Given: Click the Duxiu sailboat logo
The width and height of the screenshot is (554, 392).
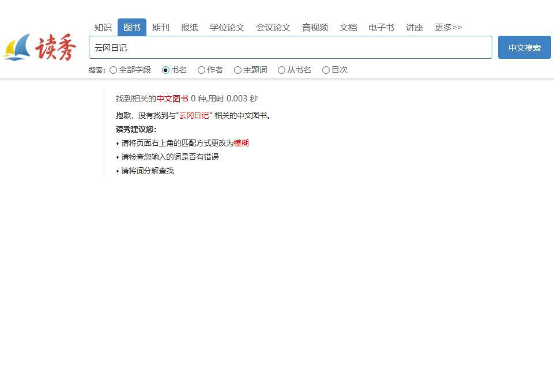Looking at the screenshot, I should point(40,47).
